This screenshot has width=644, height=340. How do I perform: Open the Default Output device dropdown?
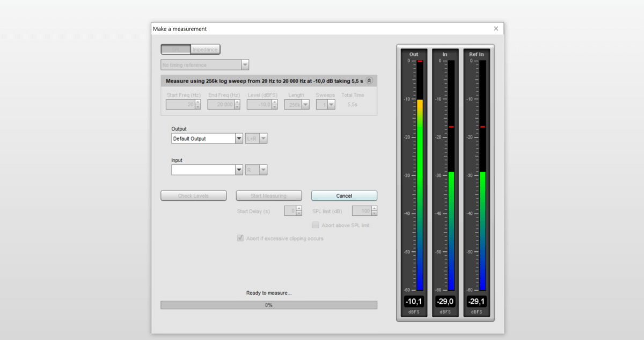pos(207,139)
